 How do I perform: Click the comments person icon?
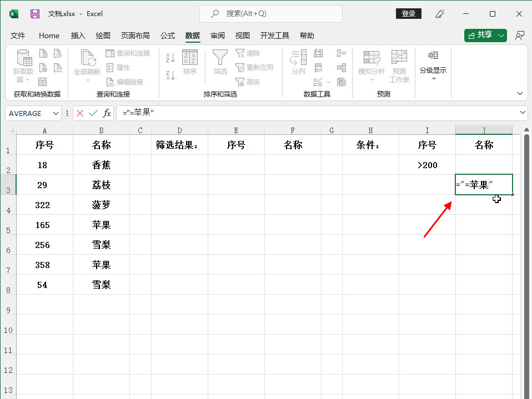[x=519, y=36]
